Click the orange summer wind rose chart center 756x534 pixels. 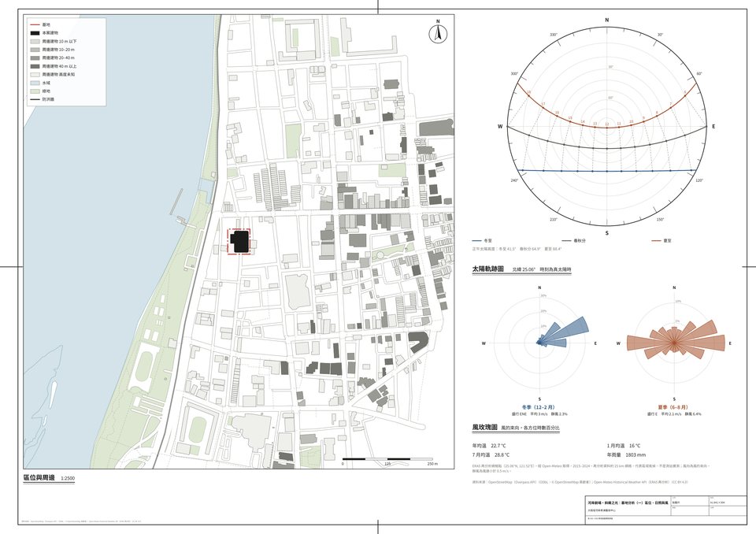click(x=674, y=343)
